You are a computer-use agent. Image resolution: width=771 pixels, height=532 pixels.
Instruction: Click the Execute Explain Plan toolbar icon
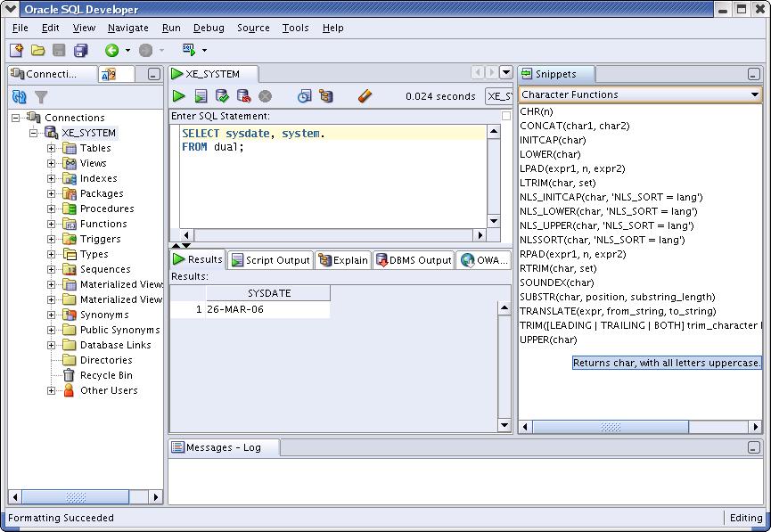325,96
